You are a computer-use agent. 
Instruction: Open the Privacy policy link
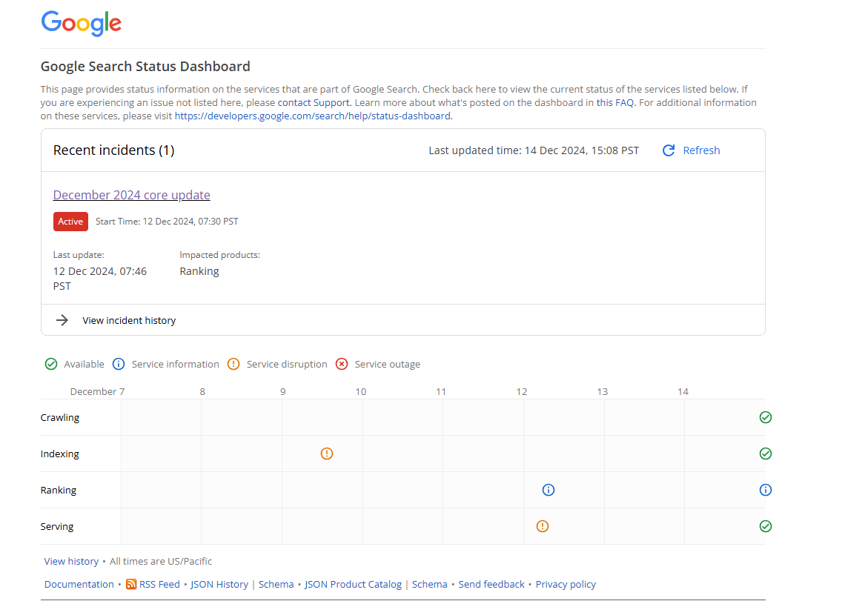pyautogui.click(x=566, y=585)
